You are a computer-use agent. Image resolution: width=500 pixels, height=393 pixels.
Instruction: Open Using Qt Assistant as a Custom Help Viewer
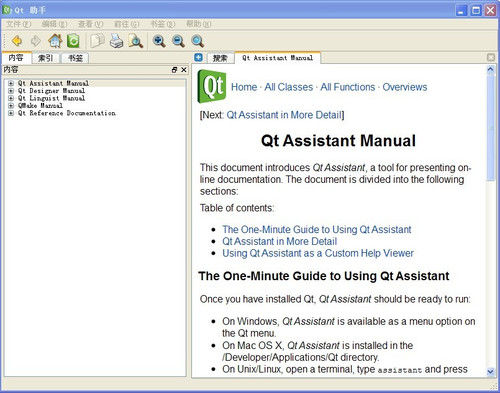click(318, 253)
